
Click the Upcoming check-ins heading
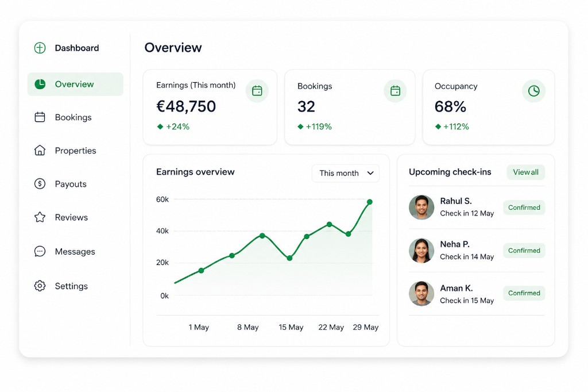pyautogui.click(x=450, y=172)
